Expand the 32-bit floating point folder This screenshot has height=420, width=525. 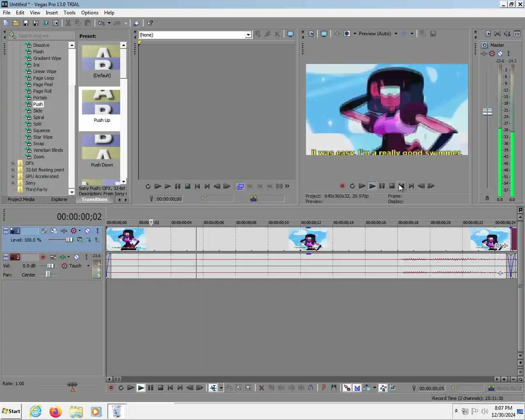click(13, 170)
